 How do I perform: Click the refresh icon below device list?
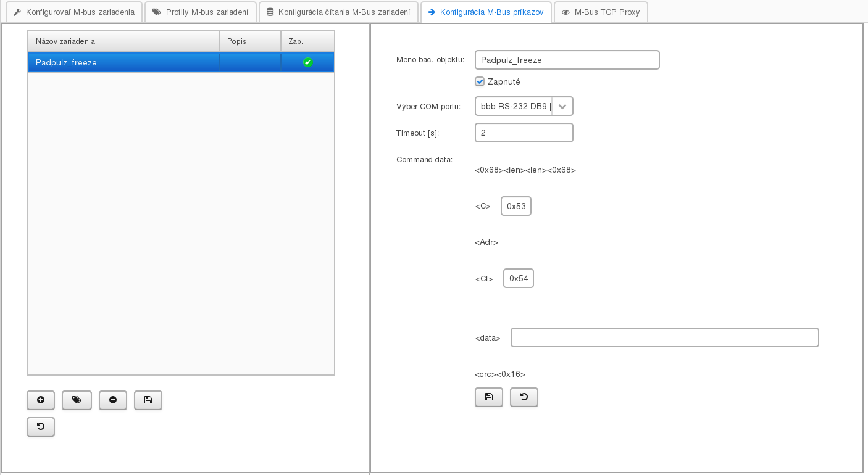tap(41, 427)
